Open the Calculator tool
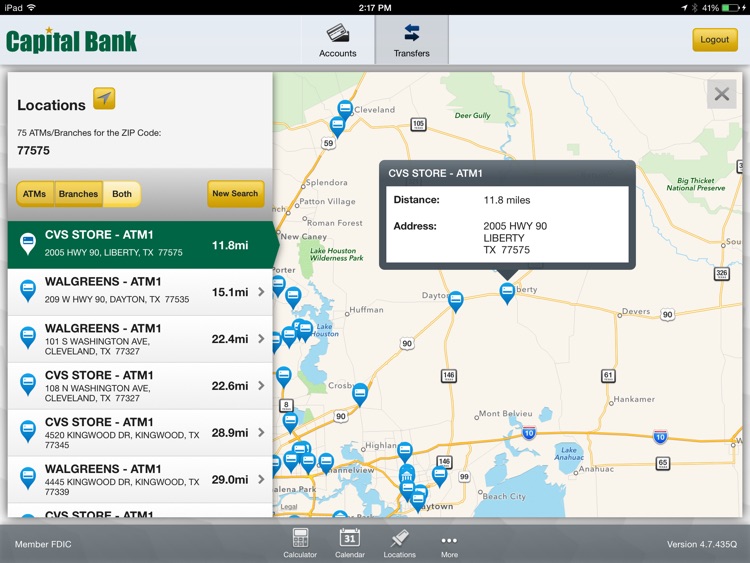This screenshot has height=563, width=750. pos(300,543)
